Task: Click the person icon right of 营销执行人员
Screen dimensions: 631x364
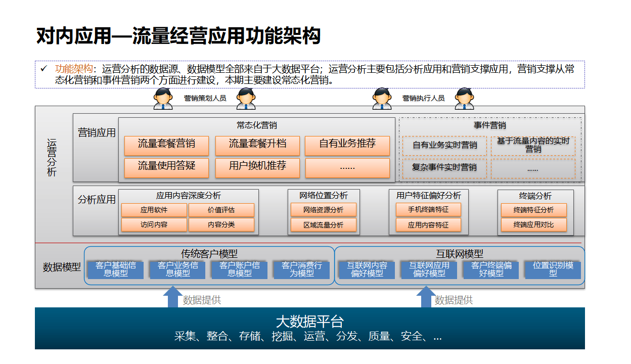Action: (x=464, y=99)
